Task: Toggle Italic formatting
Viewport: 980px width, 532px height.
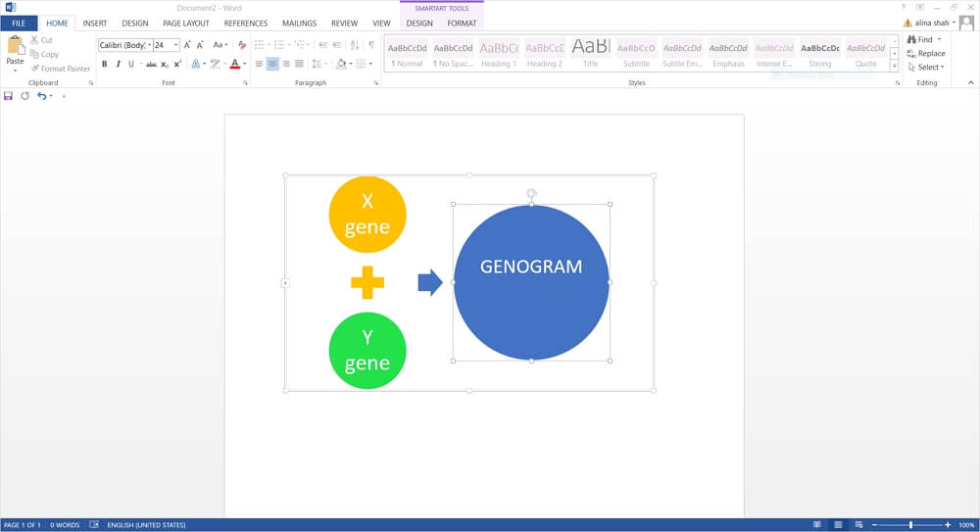Action: point(118,64)
